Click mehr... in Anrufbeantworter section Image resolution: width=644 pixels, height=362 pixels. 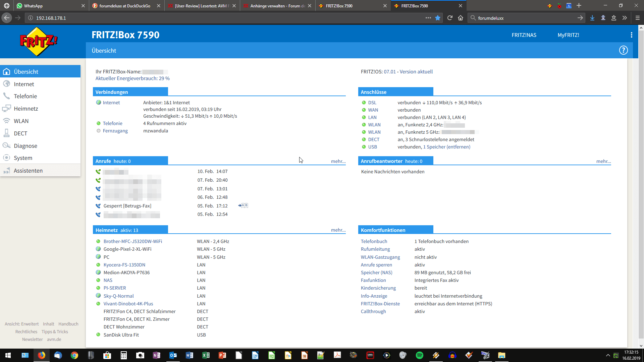click(603, 161)
